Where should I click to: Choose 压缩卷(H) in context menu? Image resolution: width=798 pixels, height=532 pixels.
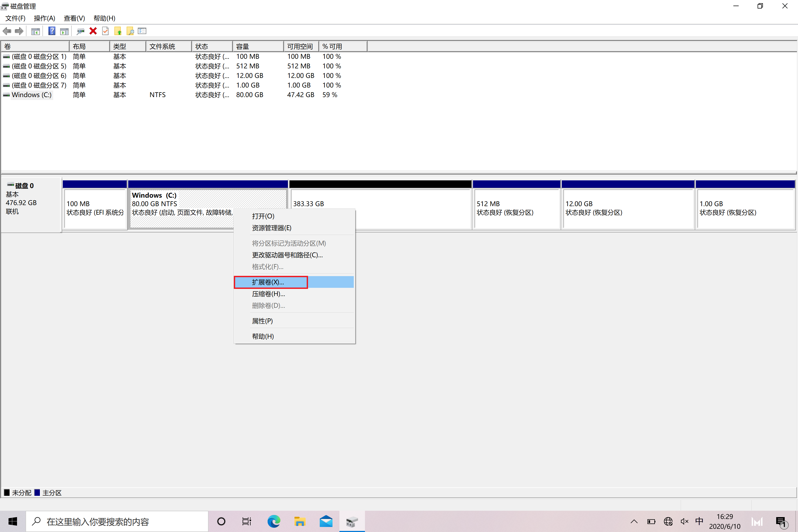[x=268, y=294]
